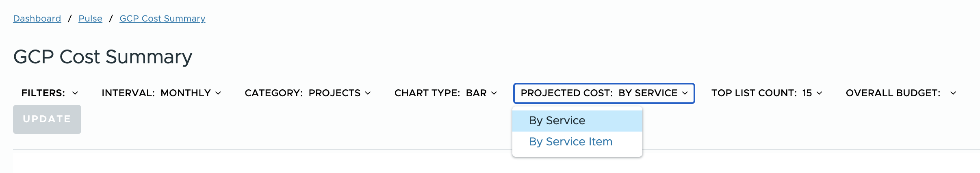Viewport: 980px width, 173px height.
Task: Choose By Service Item from the list
Action: coord(570,142)
